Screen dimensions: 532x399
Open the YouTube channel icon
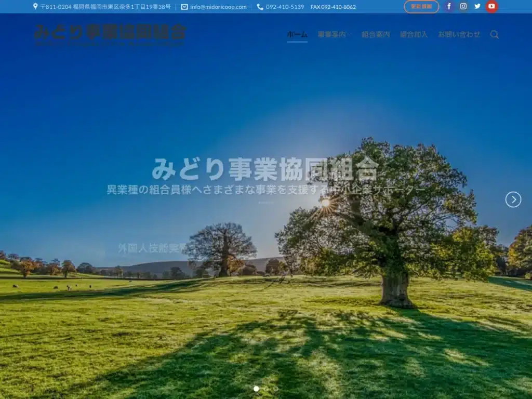click(491, 6)
